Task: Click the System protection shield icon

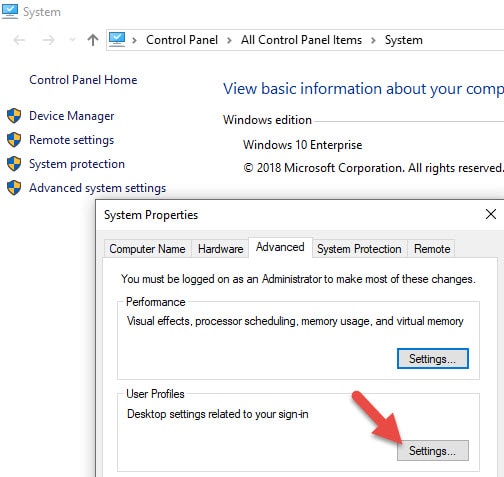Action: click(x=14, y=164)
